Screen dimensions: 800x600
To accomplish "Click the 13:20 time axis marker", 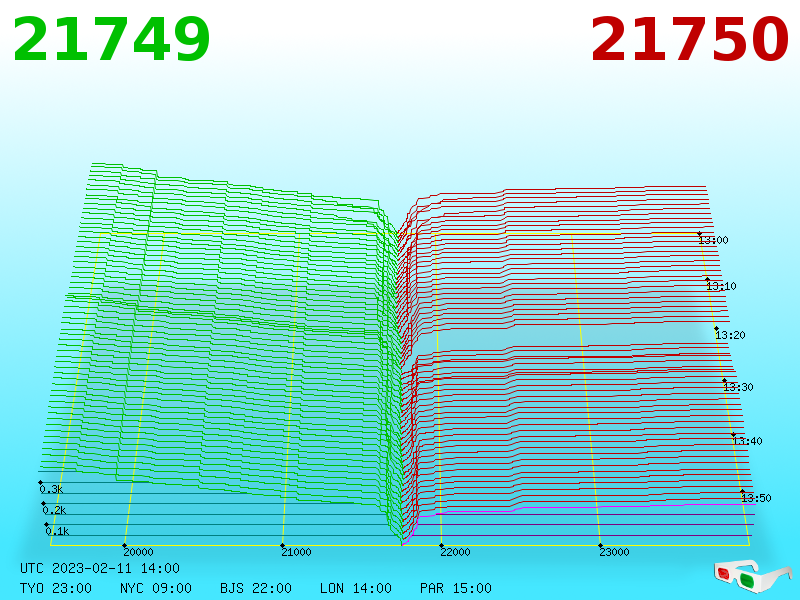I will coord(730,335).
